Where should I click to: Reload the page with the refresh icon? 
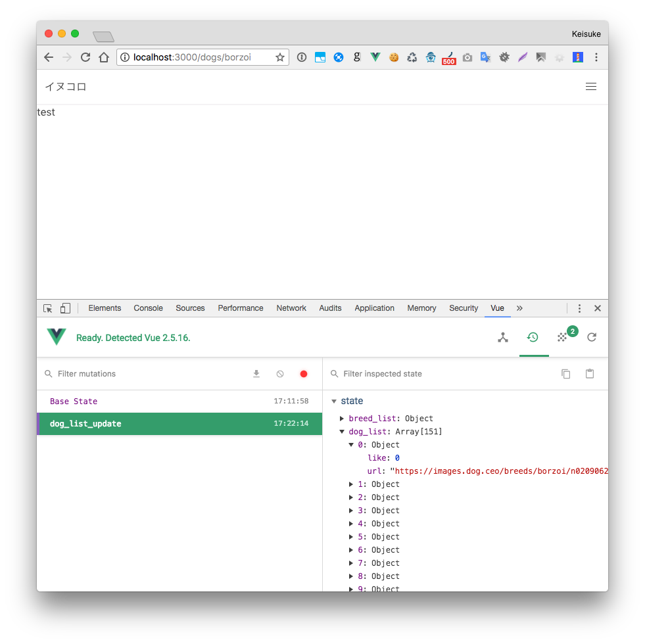click(85, 57)
